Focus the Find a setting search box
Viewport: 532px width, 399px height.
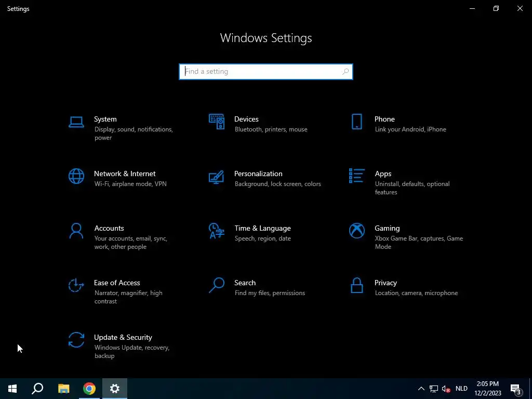tap(266, 72)
